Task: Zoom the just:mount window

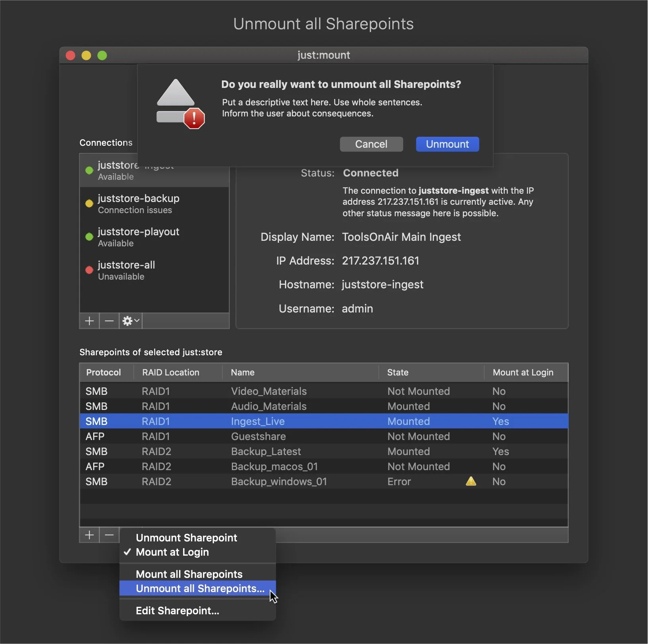Action: 102,55
